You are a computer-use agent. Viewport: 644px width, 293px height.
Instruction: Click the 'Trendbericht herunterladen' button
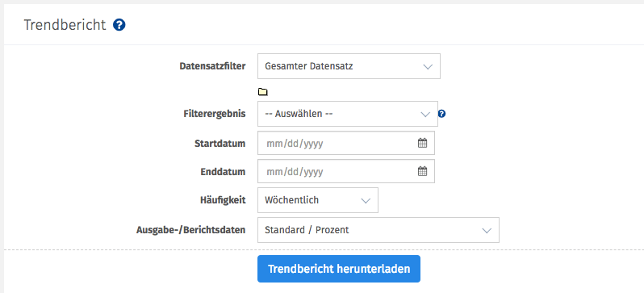click(339, 269)
